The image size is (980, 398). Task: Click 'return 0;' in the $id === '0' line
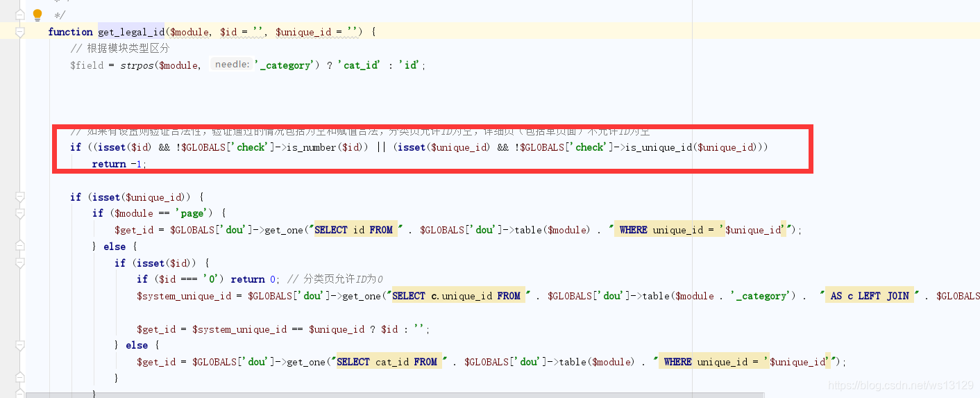pos(257,279)
